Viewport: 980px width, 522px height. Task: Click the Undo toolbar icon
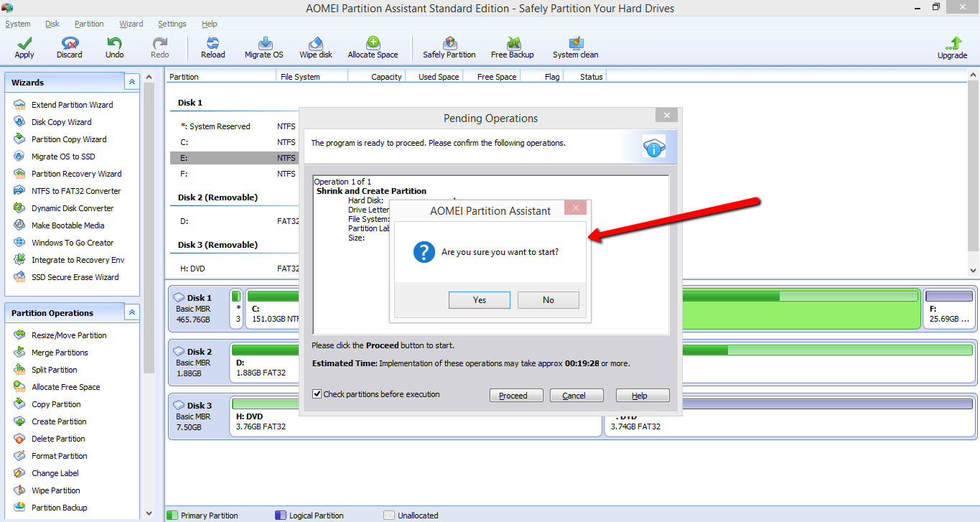pos(115,48)
